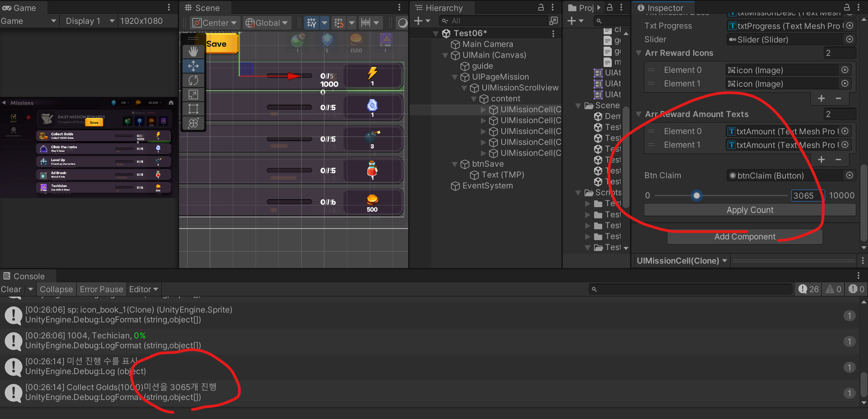Open Test06 scene options menu
The width and height of the screenshot is (868, 419).
point(553,33)
